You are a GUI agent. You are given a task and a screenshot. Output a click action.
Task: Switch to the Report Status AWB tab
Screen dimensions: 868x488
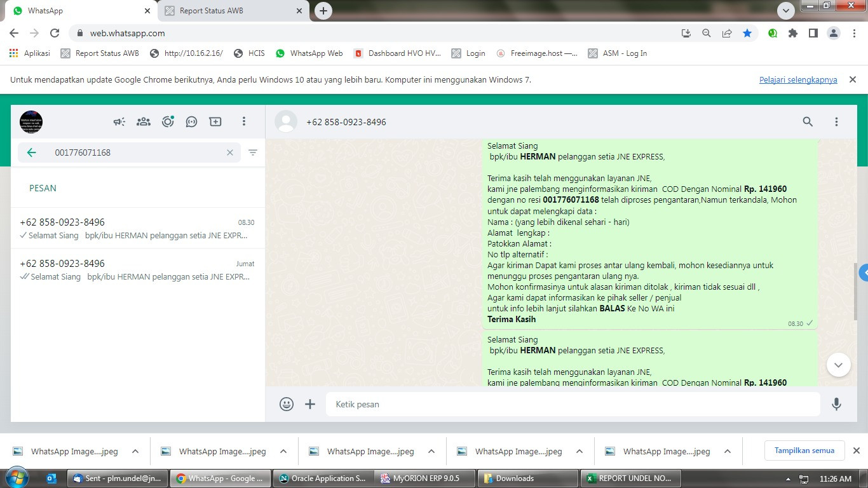(232, 11)
